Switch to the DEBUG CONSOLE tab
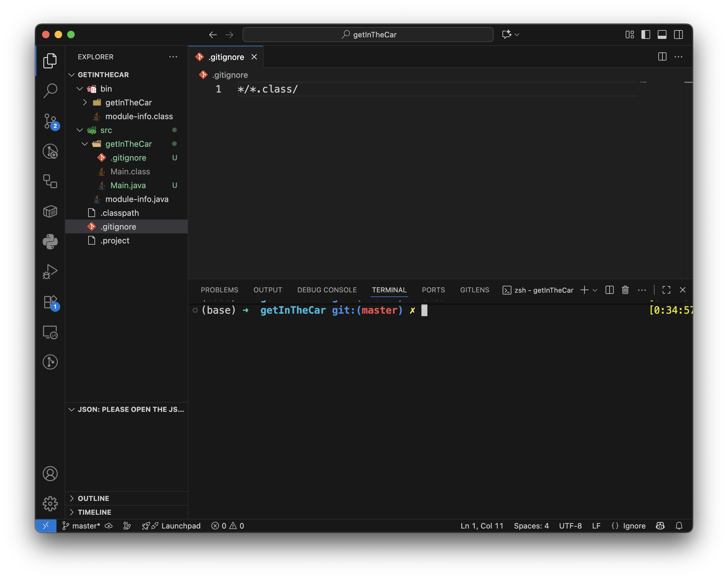The image size is (728, 579). [x=327, y=290]
